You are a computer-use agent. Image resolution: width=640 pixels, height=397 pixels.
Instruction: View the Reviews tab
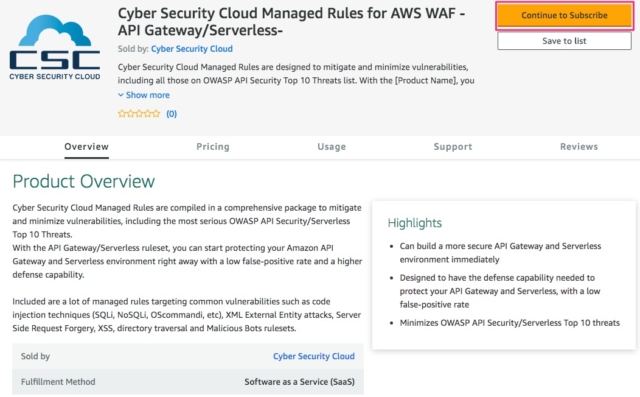(x=579, y=147)
